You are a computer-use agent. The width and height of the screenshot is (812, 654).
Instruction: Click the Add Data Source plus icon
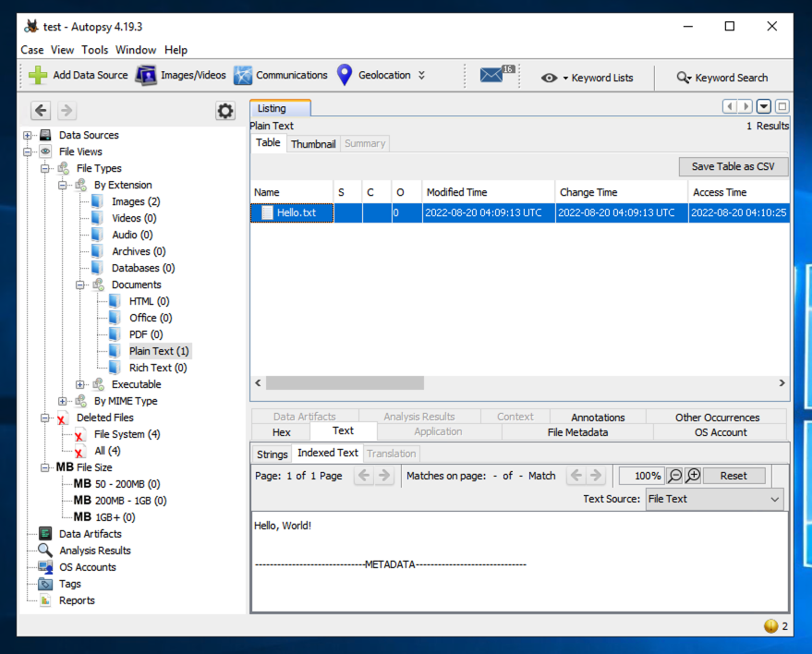(38, 76)
